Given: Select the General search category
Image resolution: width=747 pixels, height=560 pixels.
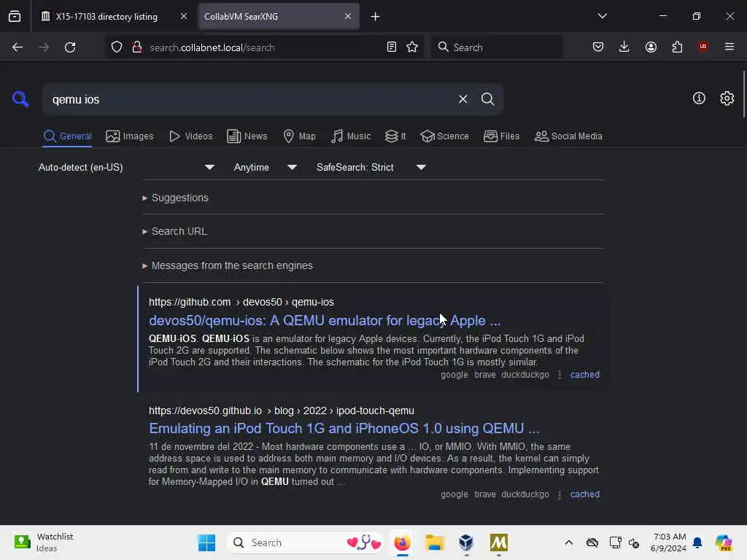Looking at the screenshot, I should [x=67, y=136].
